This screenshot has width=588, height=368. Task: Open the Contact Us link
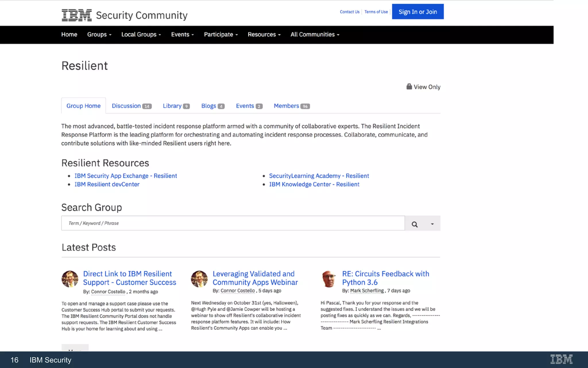(x=350, y=12)
